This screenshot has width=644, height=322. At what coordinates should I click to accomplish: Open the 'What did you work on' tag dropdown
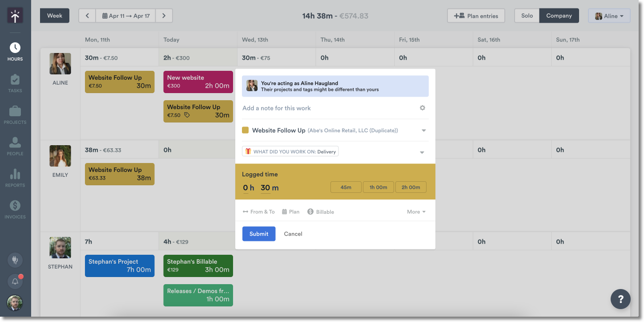[x=422, y=152]
